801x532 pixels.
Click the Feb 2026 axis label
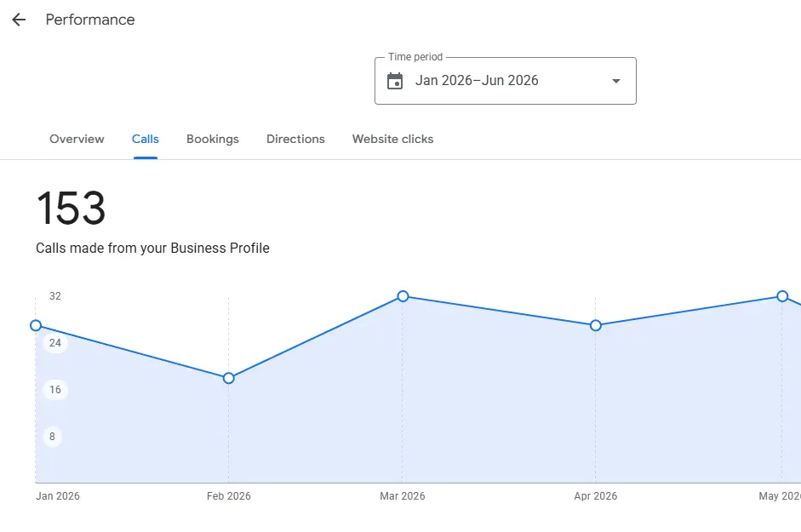[x=229, y=496]
